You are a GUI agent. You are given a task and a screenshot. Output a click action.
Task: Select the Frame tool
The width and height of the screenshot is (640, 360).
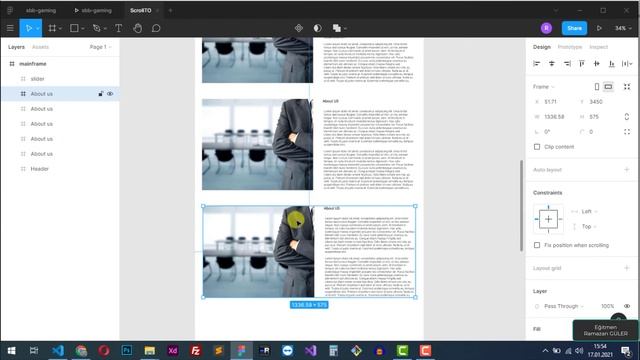[x=52, y=28]
